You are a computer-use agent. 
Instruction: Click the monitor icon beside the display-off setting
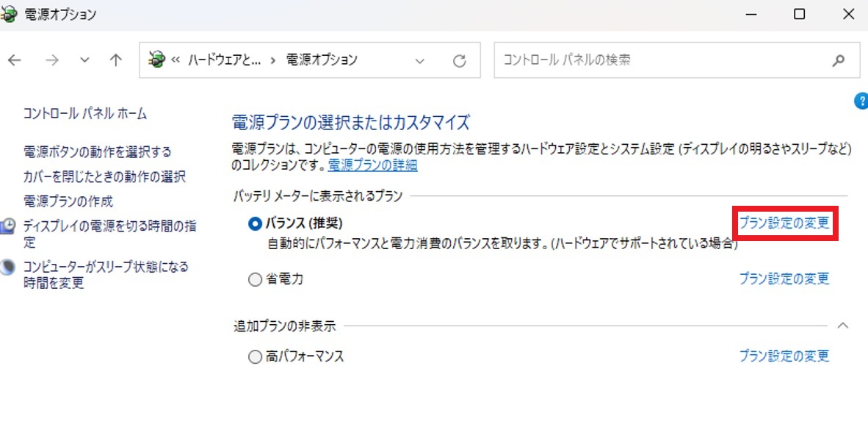click(8, 227)
